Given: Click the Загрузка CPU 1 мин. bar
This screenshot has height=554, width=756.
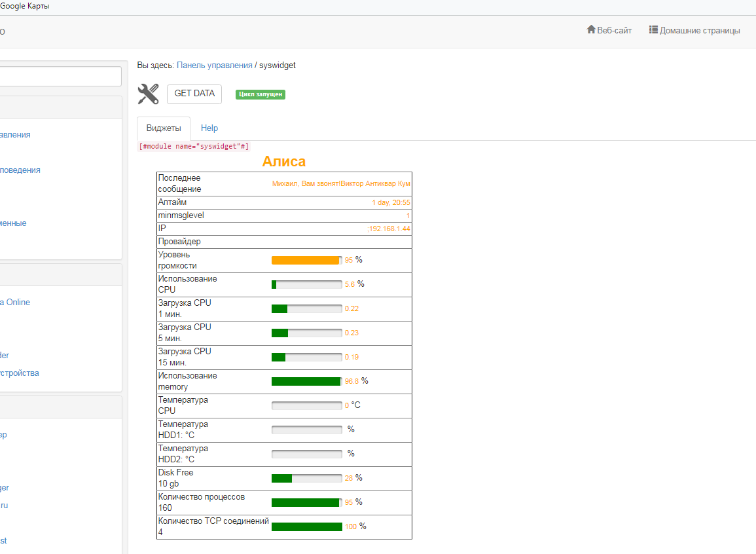Looking at the screenshot, I should (x=306, y=308).
